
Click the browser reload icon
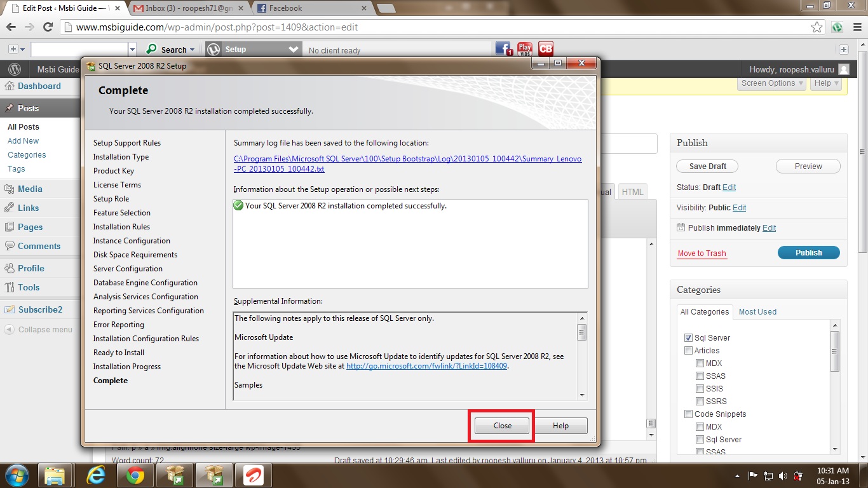[x=48, y=27]
